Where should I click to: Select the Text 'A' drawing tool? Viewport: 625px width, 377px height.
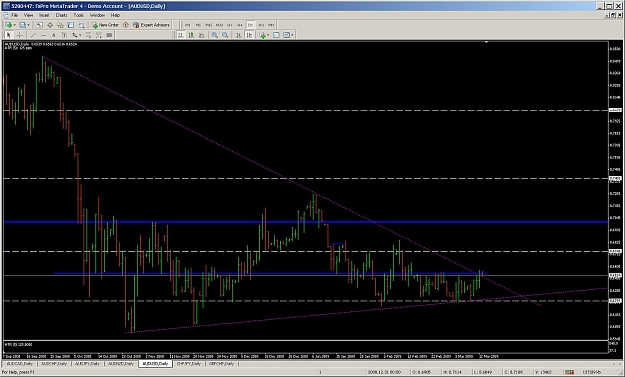53,35
